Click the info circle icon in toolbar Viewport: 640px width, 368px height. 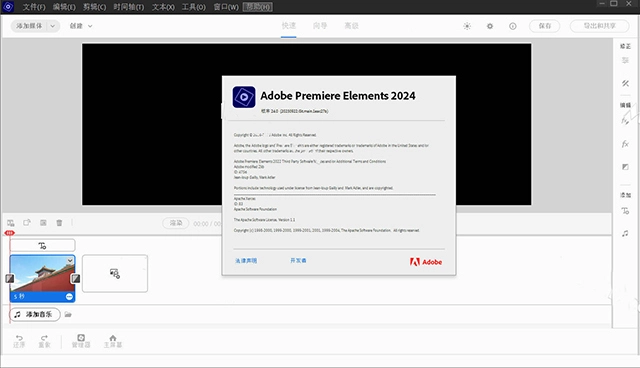[513, 26]
